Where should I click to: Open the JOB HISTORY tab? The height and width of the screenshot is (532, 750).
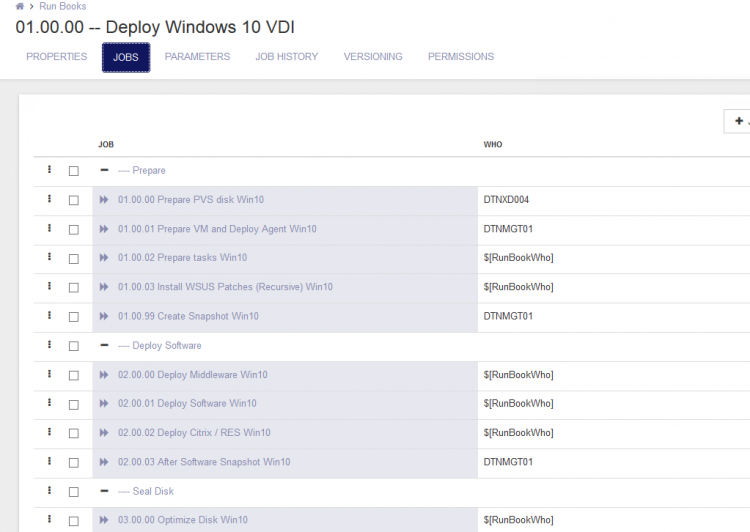click(287, 57)
